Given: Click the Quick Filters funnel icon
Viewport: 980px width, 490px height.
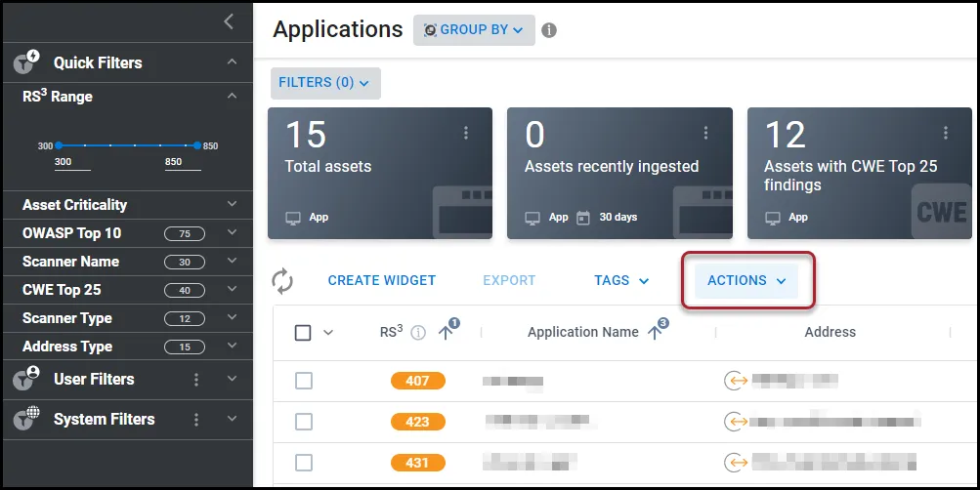Looking at the screenshot, I should tap(26, 61).
